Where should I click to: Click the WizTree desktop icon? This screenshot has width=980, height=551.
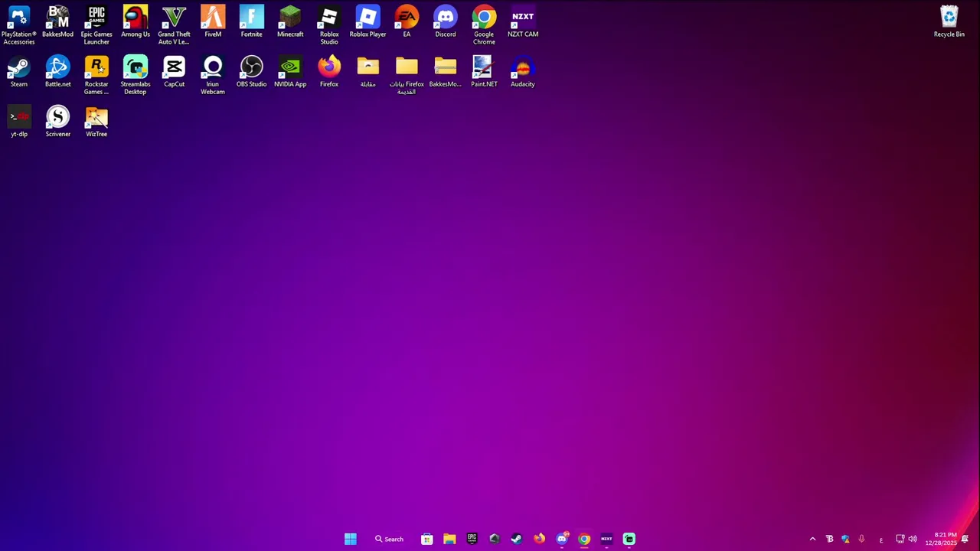96,122
